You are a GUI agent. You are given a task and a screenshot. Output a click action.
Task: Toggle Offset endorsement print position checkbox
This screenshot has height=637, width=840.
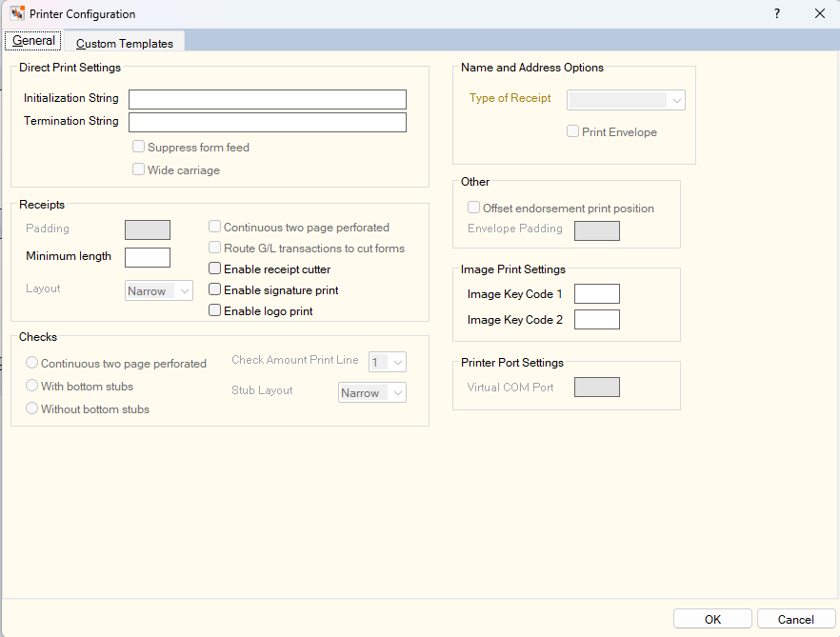point(473,208)
